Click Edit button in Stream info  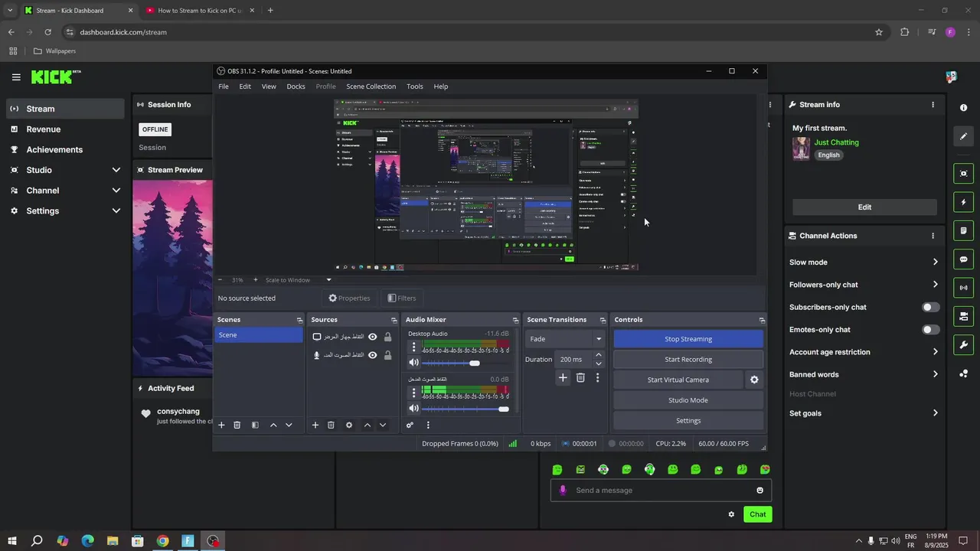click(864, 207)
